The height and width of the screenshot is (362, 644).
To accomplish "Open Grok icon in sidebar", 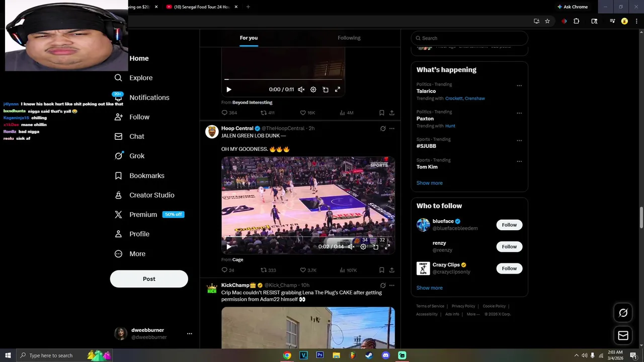I will 118,156.
